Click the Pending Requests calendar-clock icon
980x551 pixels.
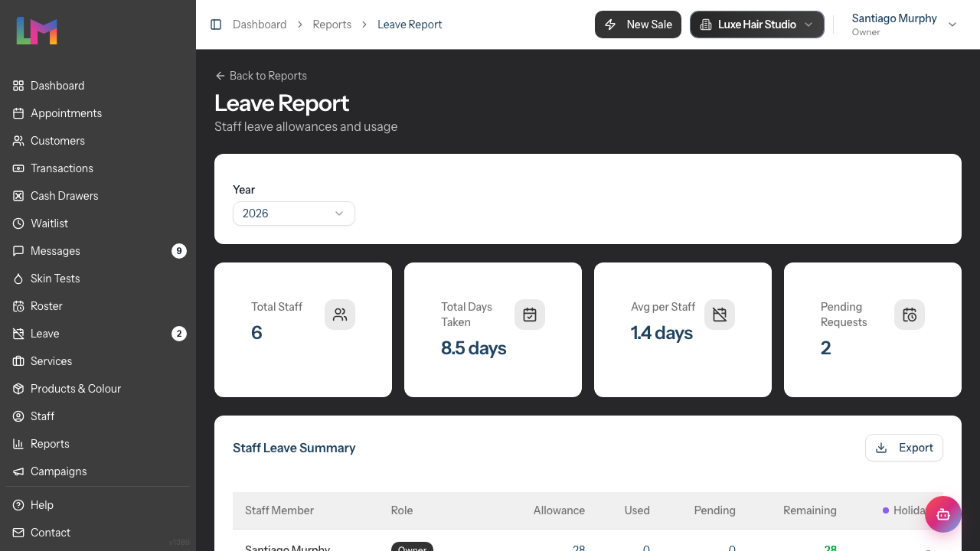click(910, 315)
